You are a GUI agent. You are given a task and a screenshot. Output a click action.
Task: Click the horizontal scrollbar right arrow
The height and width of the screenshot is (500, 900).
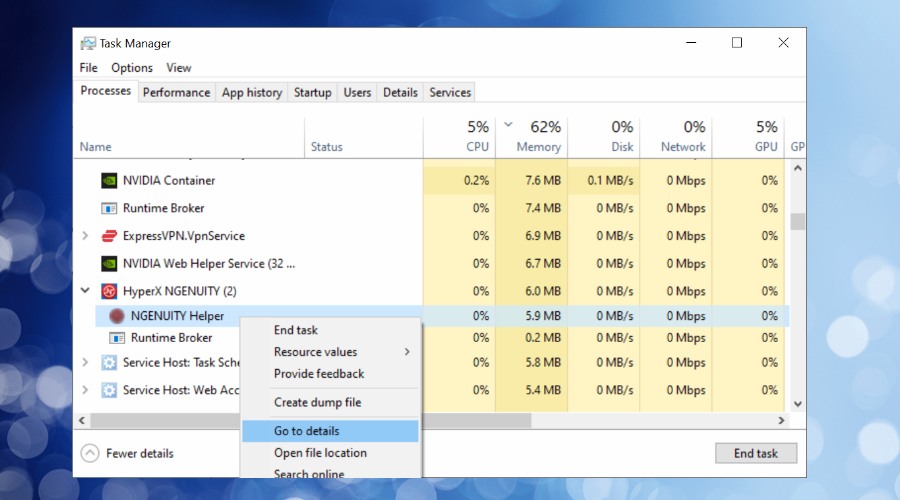click(x=781, y=421)
